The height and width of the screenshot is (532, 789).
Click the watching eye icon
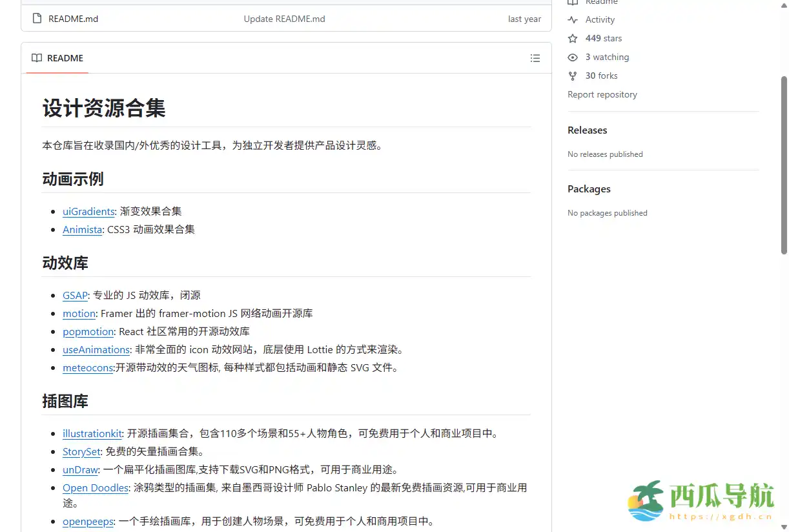click(572, 57)
